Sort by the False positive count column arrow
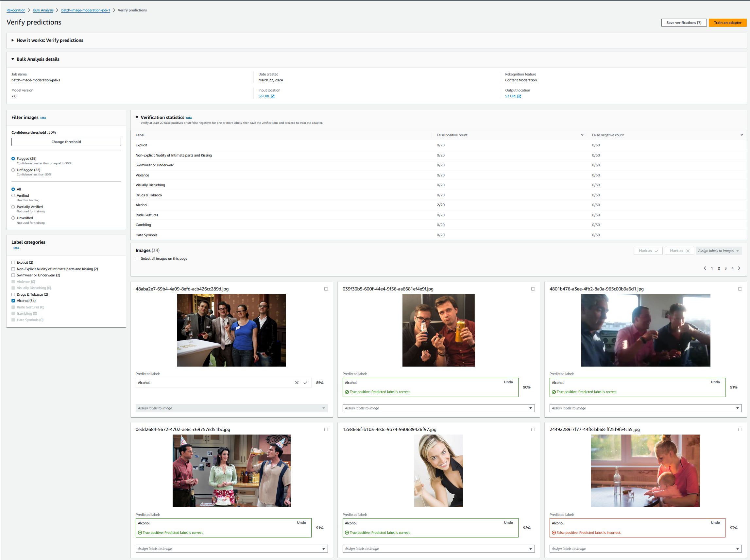The width and height of the screenshot is (750, 560). [582, 135]
